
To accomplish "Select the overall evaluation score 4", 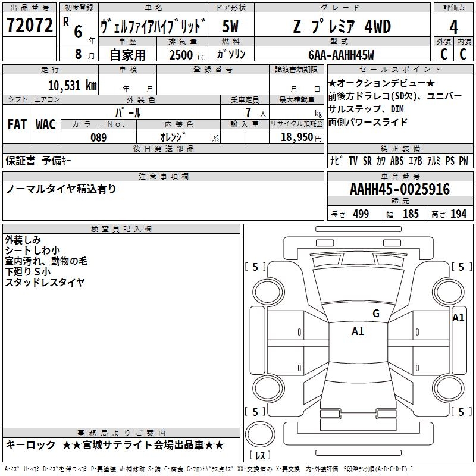I will [x=453, y=27].
